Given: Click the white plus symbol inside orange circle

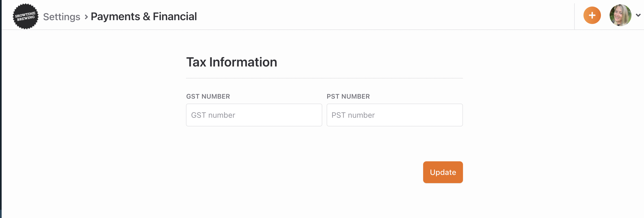Looking at the screenshot, I should (592, 15).
